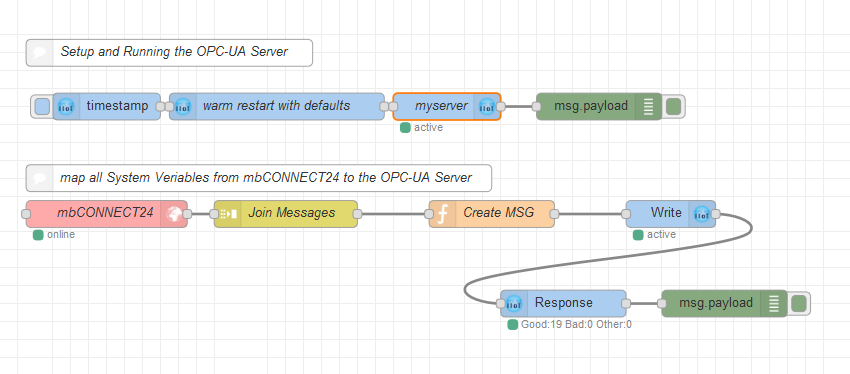Toggle the top msg.payload debug node's output button
850x374 pixels.
(673, 106)
